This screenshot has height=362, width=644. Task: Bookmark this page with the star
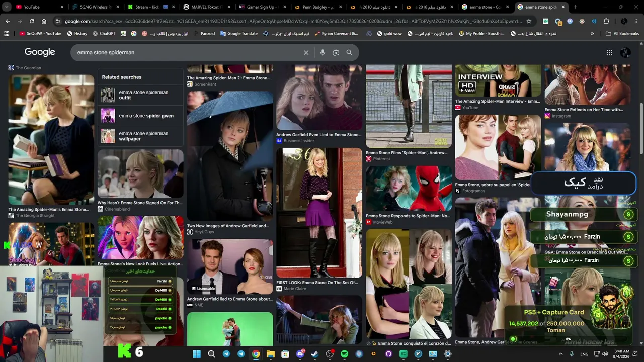[529, 21]
